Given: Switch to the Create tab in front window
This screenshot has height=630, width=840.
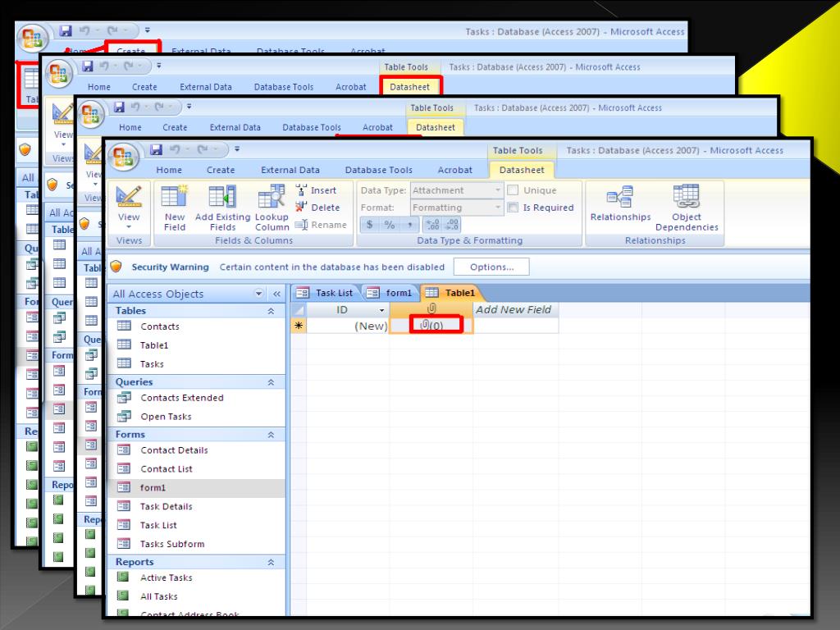Looking at the screenshot, I should pyautogui.click(x=221, y=170).
